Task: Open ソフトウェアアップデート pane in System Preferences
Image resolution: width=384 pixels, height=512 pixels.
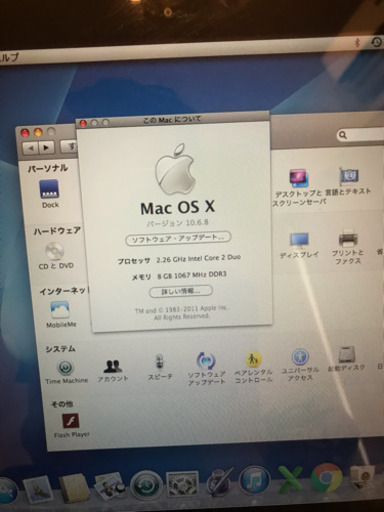Action: (x=206, y=369)
